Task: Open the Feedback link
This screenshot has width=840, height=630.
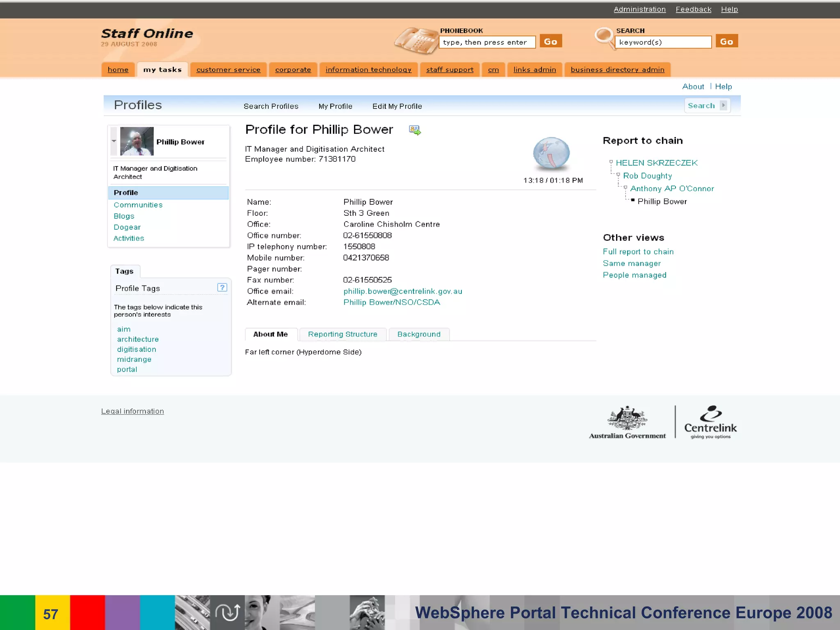Action: 693,9
